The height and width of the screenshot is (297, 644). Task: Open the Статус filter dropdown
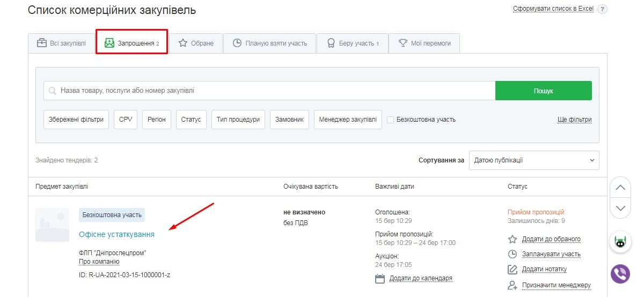(191, 120)
